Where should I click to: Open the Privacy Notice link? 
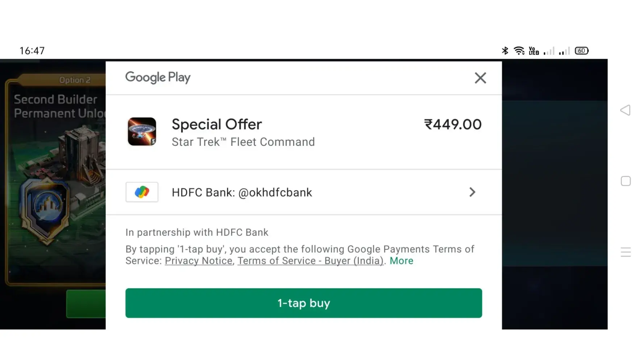point(198,261)
